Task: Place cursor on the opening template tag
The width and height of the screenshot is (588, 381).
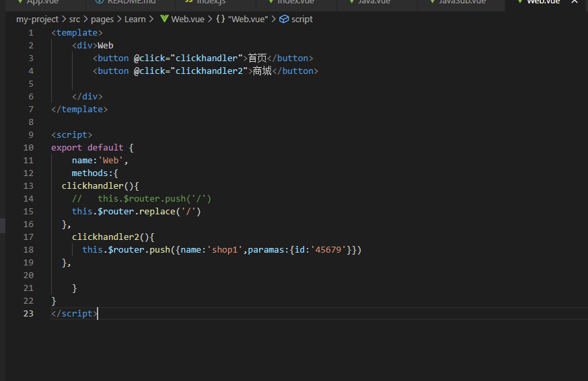Action: [77, 33]
